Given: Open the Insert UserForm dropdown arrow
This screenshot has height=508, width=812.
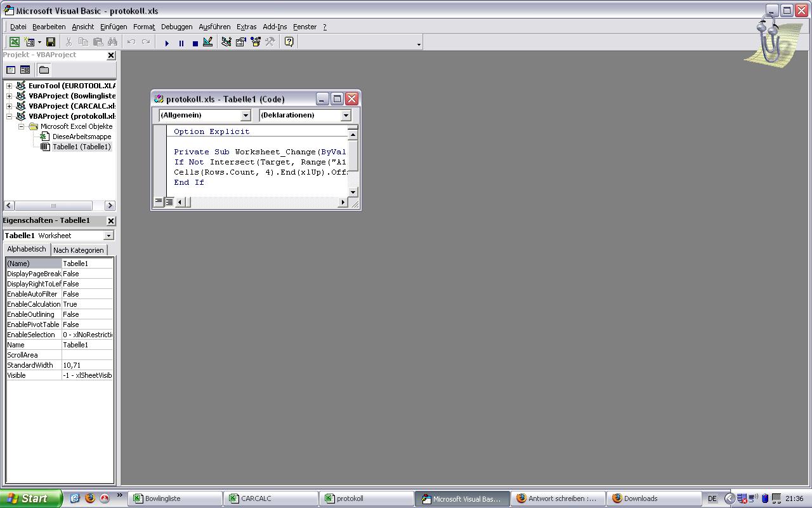Looking at the screenshot, I should coord(39,43).
